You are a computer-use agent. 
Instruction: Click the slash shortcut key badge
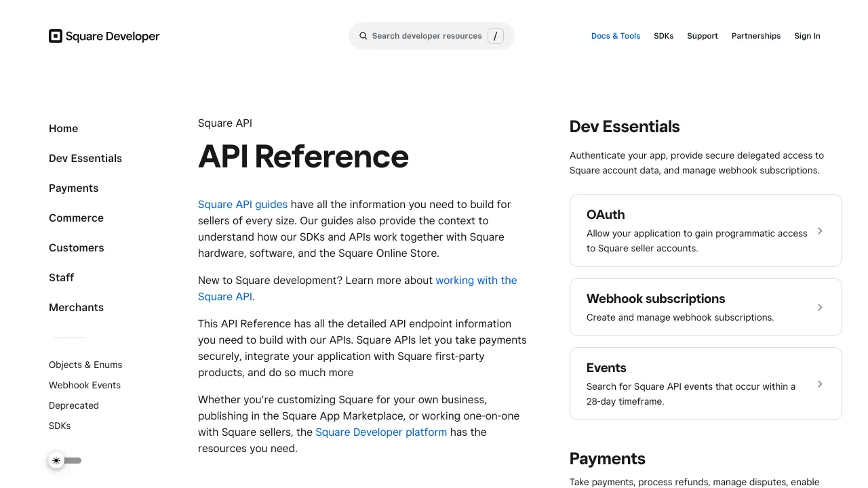496,36
